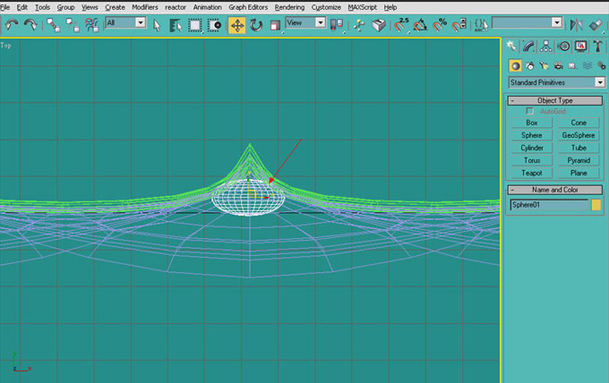This screenshot has width=609, height=383.
Task: Open the reactor menu
Action: 175,7
